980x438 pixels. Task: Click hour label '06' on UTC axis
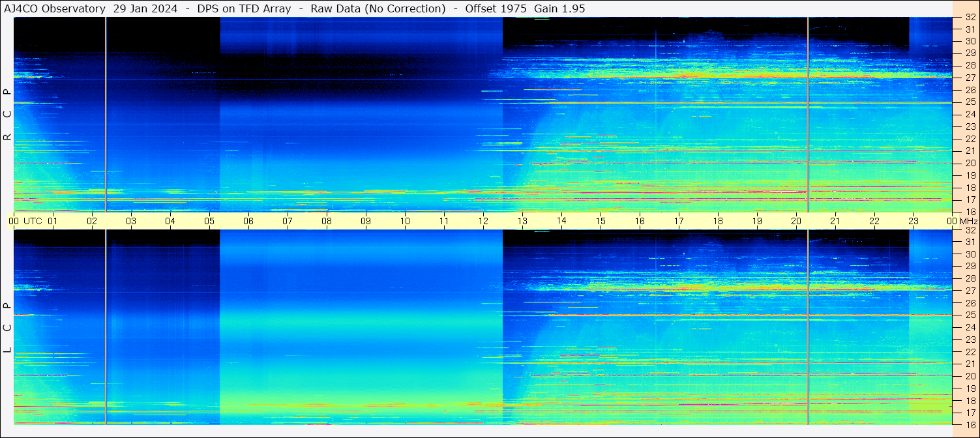point(248,221)
